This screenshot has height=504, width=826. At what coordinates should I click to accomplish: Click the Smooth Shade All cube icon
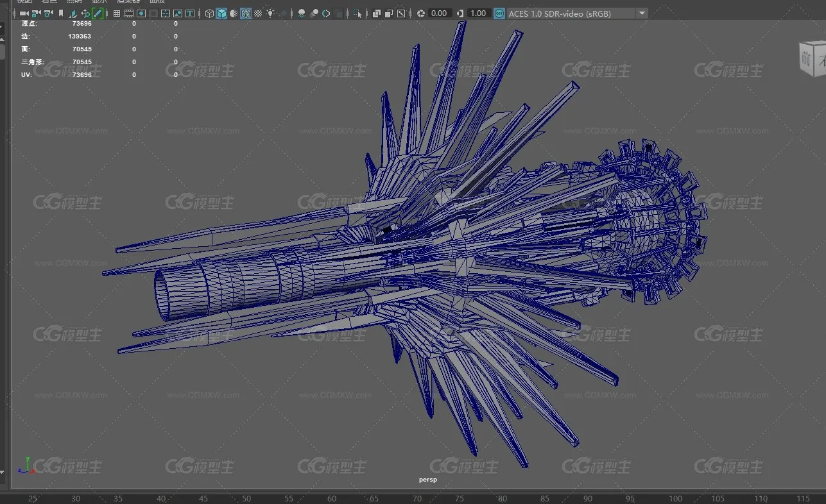point(221,13)
